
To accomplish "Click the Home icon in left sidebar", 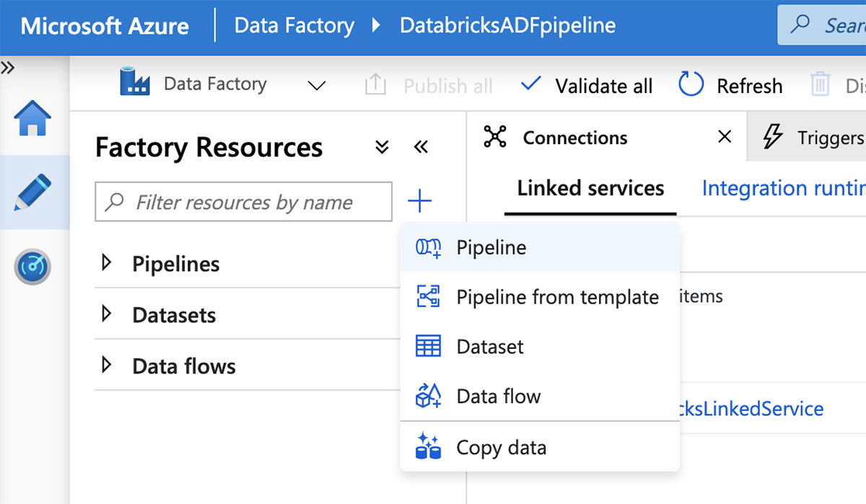I will pos(33,118).
